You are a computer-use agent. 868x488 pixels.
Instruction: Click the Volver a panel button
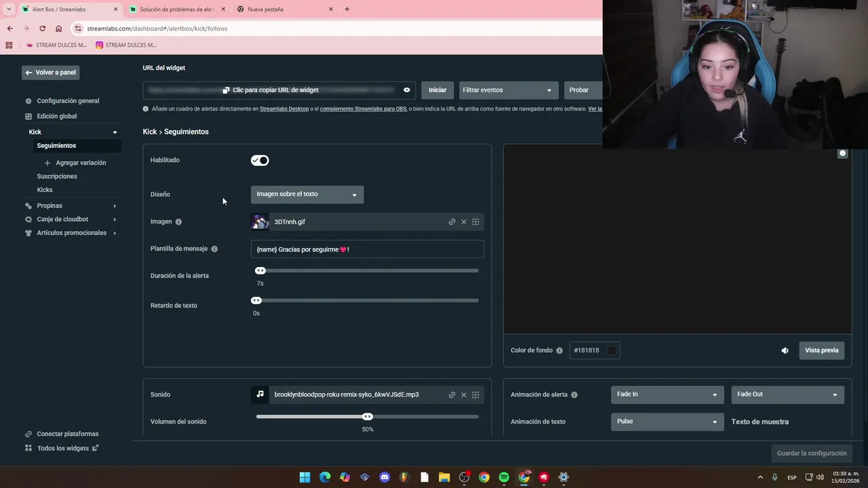(50, 73)
